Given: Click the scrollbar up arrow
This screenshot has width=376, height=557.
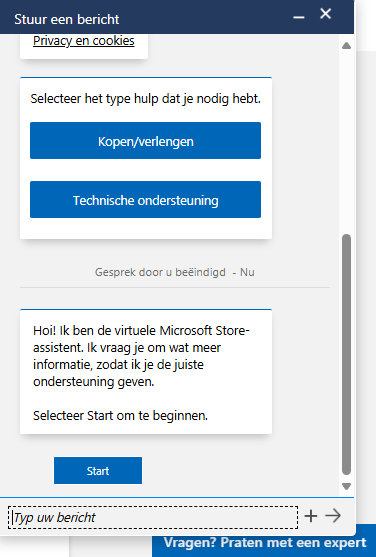Looking at the screenshot, I should point(347,45).
